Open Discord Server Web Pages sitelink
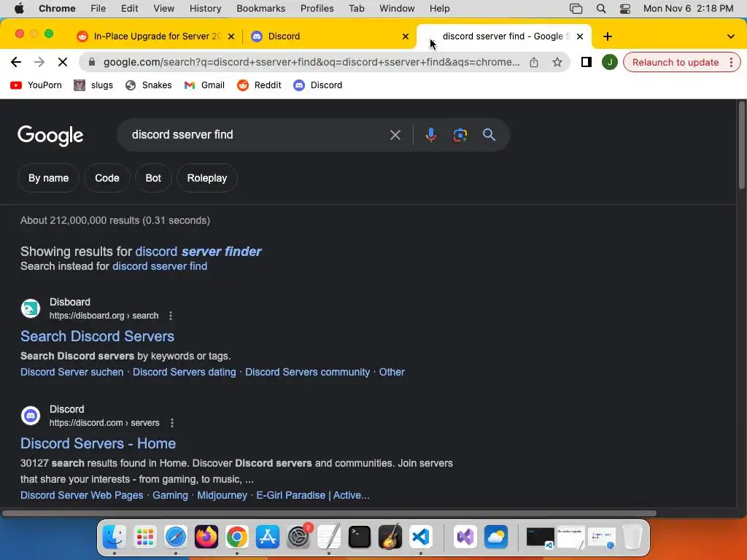The width and height of the screenshot is (747, 560). coord(82,495)
